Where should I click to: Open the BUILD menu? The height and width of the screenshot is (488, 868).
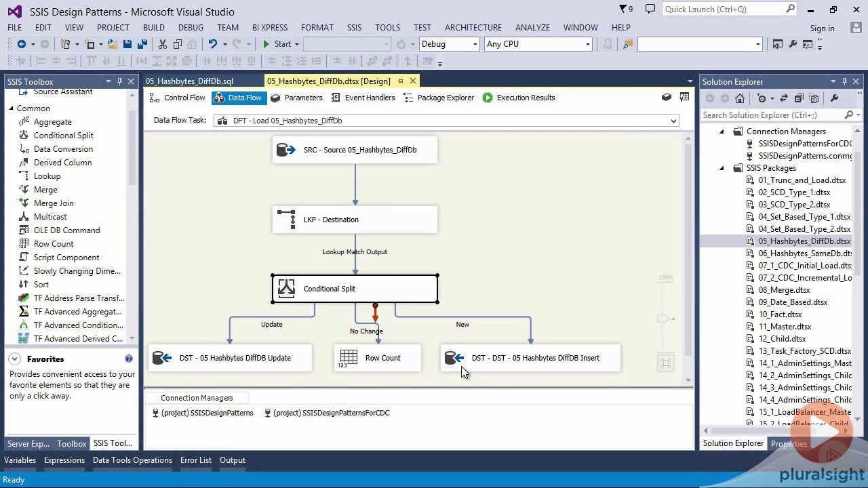tap(154, 28)
